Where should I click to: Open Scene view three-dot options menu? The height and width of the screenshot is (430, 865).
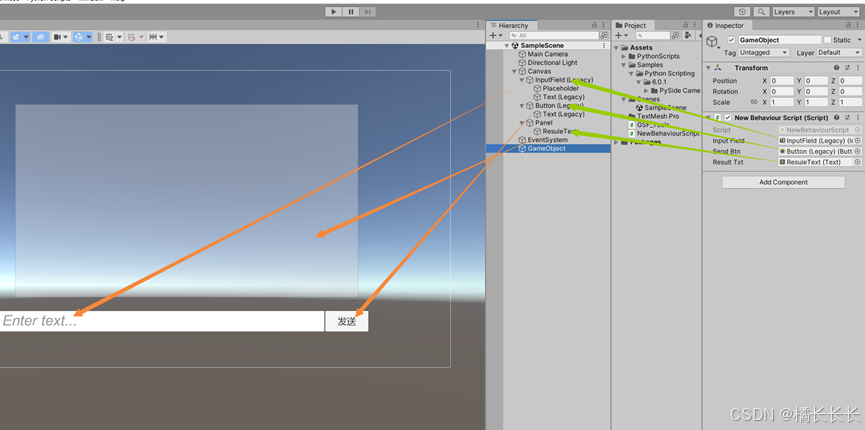(x=478, y=25)
